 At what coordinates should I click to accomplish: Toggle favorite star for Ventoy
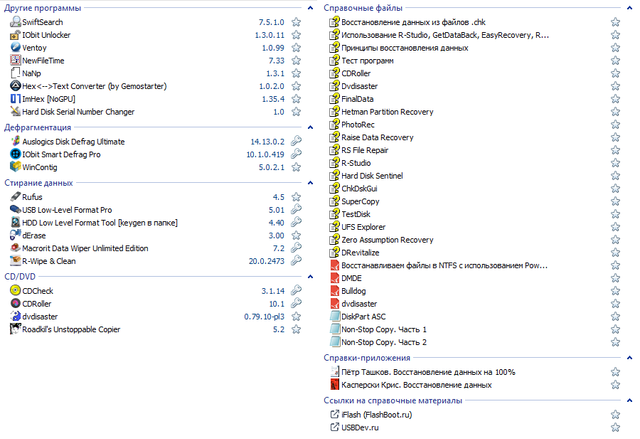296,48
